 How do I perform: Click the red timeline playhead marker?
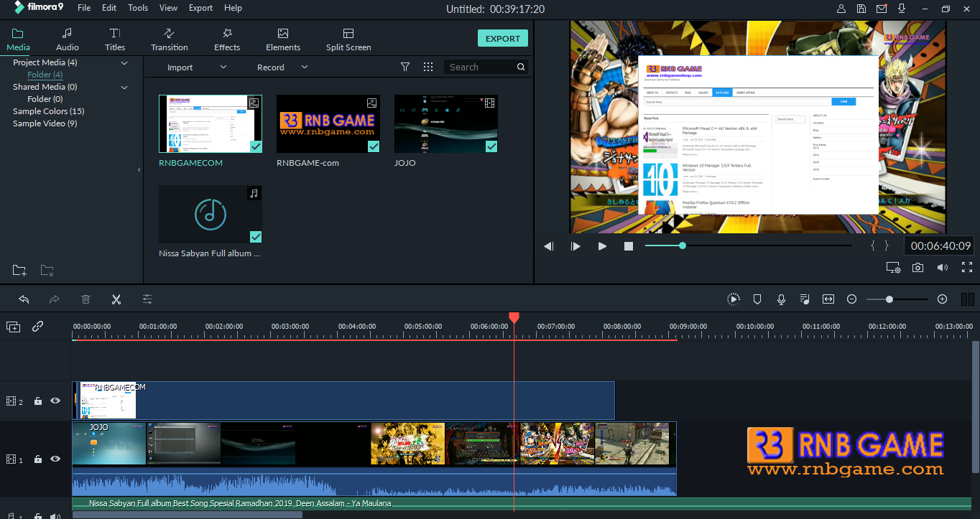coord(514,317)
